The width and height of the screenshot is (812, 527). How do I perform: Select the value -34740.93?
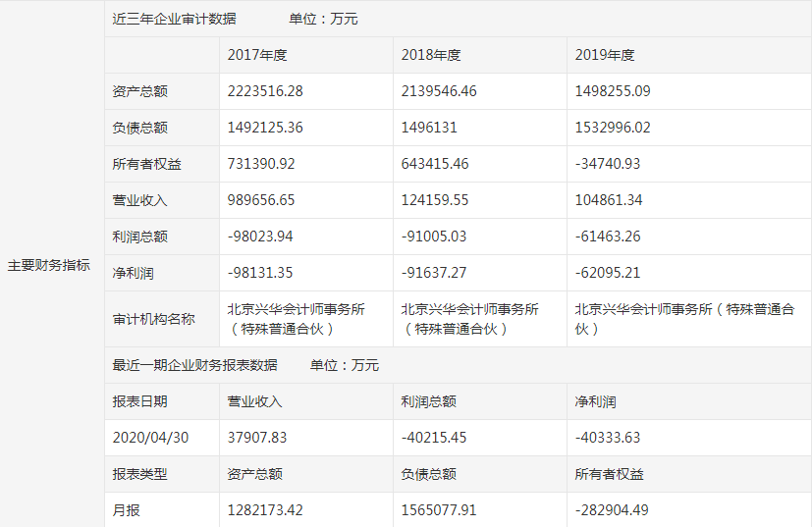click(608, 164)
